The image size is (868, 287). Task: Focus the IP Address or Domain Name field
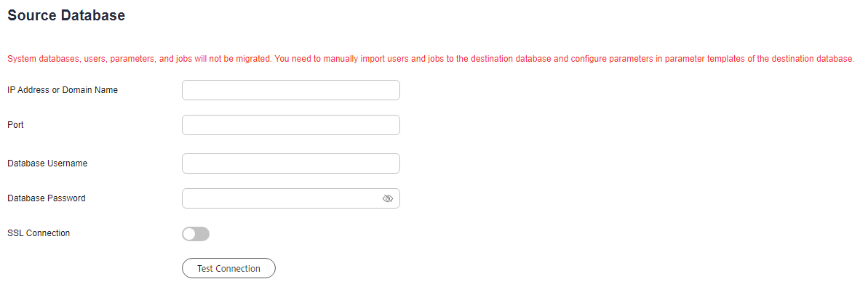click(290, 90)
